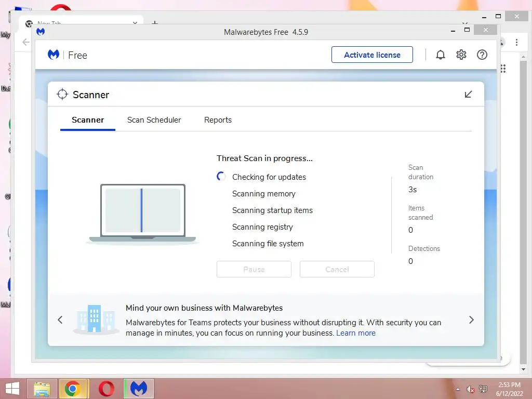Screen dimensions: 532x399
Task: Open the notifications bell icon
Action: pos(440,55)
